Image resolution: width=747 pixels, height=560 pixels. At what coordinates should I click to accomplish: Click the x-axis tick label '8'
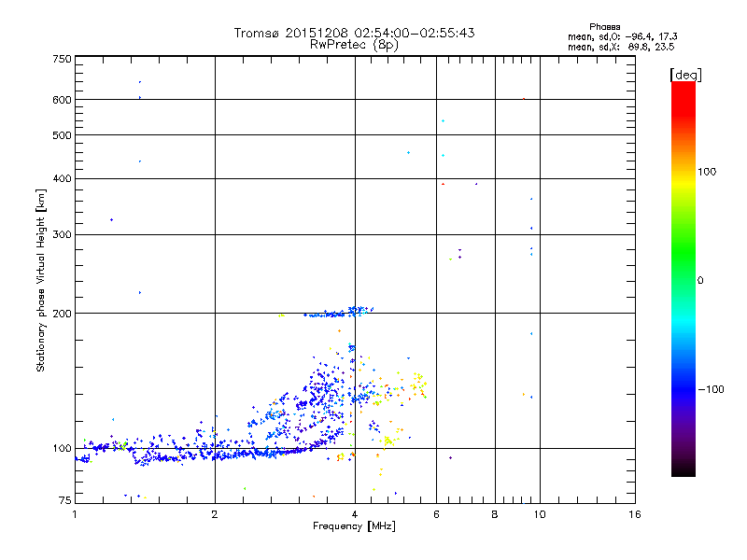[x=495, y=514]
